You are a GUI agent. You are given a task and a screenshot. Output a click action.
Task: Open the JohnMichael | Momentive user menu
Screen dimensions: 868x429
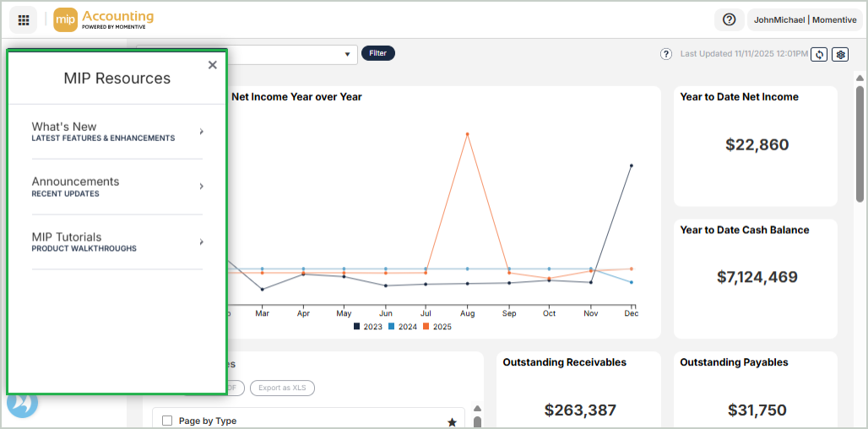[x=804, y=20]
